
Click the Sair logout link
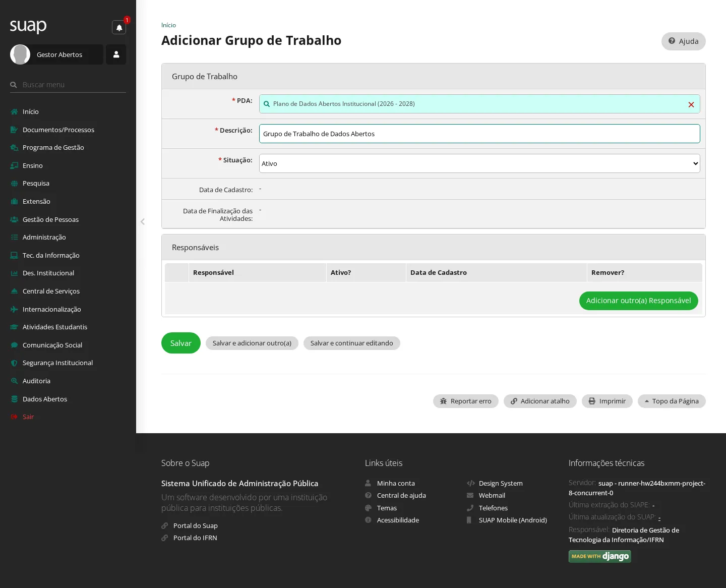tap(28, 417)
